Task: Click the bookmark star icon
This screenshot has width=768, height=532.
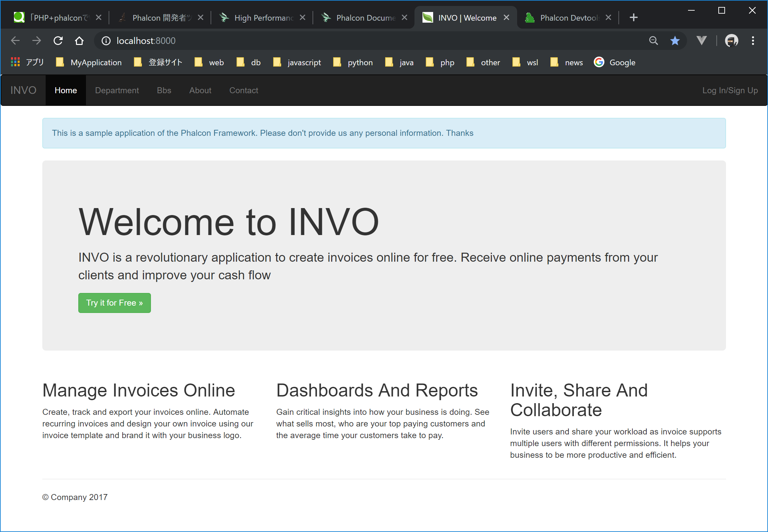Action: [x=675, y=41]
